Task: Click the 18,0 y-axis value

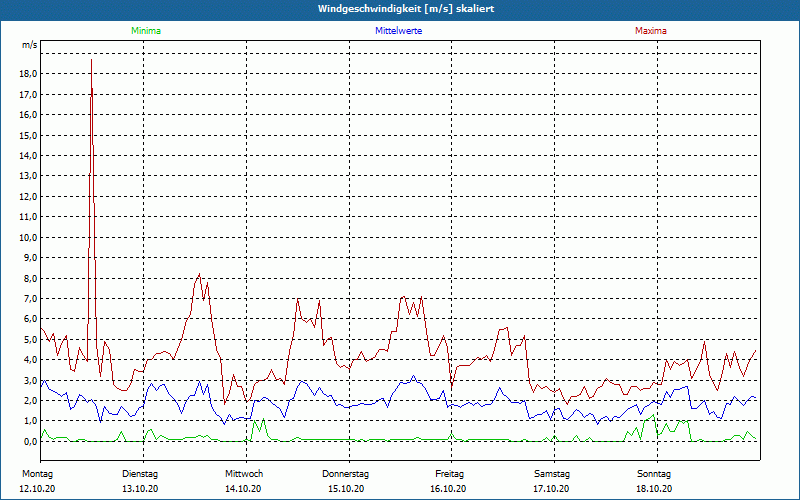Action: (28, 74)
